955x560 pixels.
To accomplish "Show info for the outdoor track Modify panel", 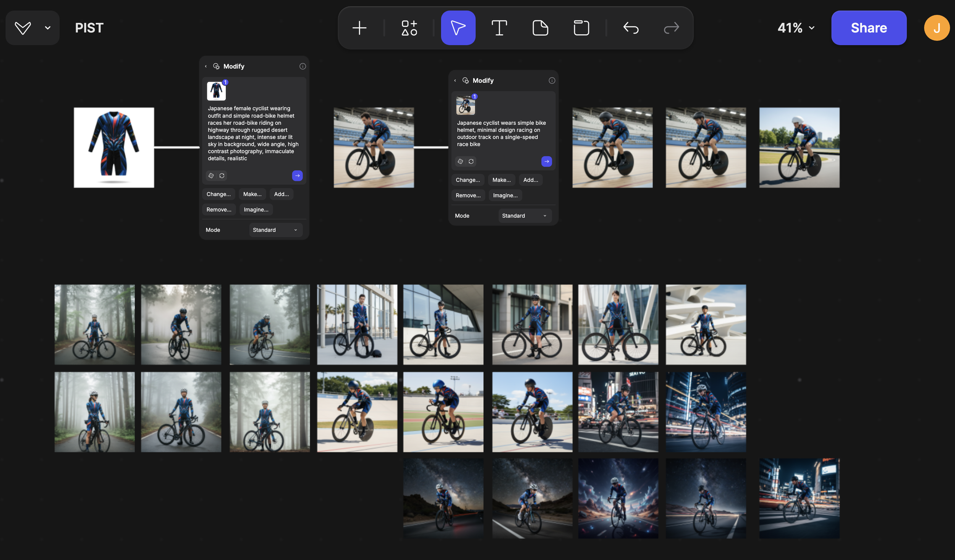I will tap(552, 81).
